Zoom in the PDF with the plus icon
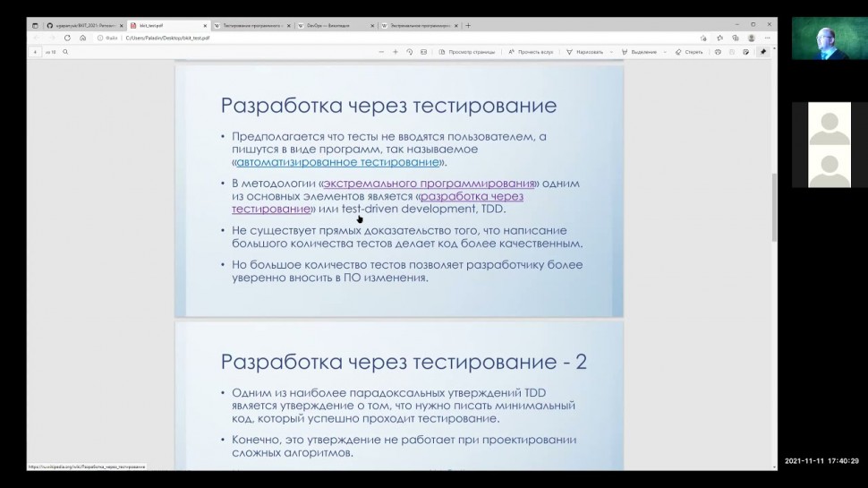Viewport: 868px width, 488px height. click(396, 52)
